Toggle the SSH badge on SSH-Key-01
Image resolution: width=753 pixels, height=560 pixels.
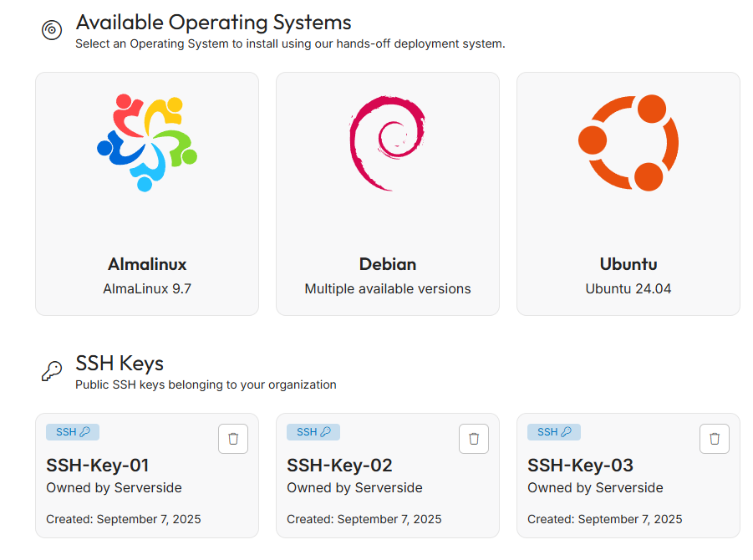(72, 431)
